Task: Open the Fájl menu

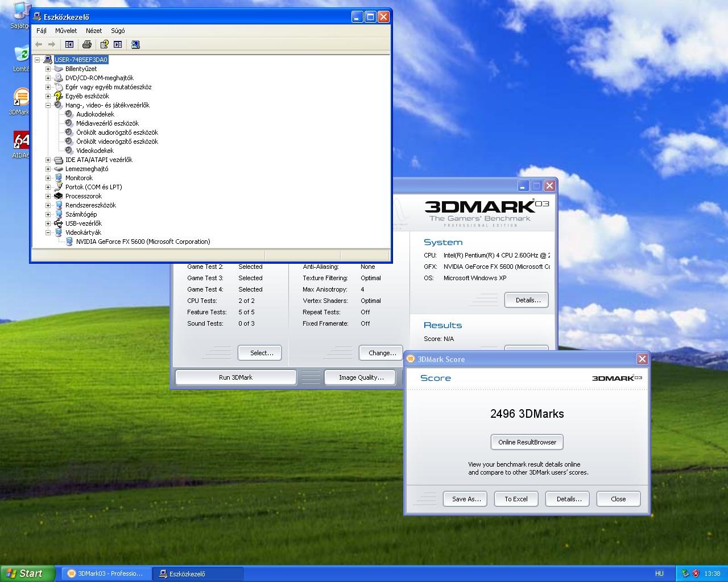Action: [42, 31]
